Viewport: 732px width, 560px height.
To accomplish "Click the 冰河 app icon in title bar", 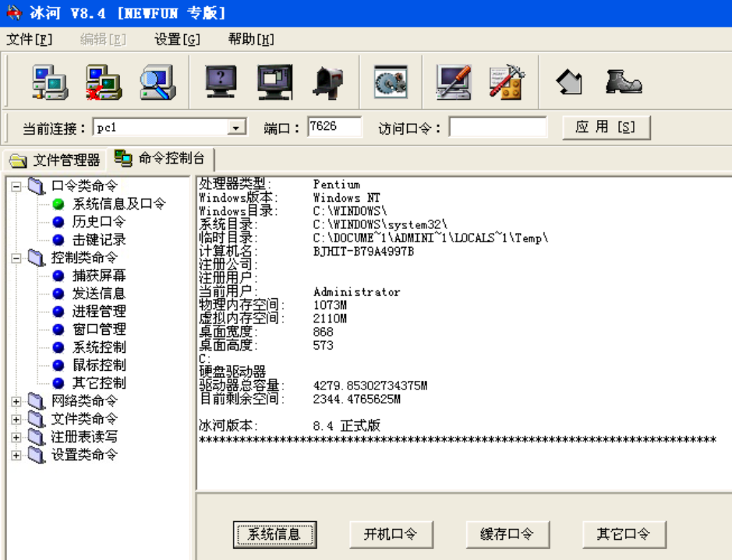I will pos(13,12).
